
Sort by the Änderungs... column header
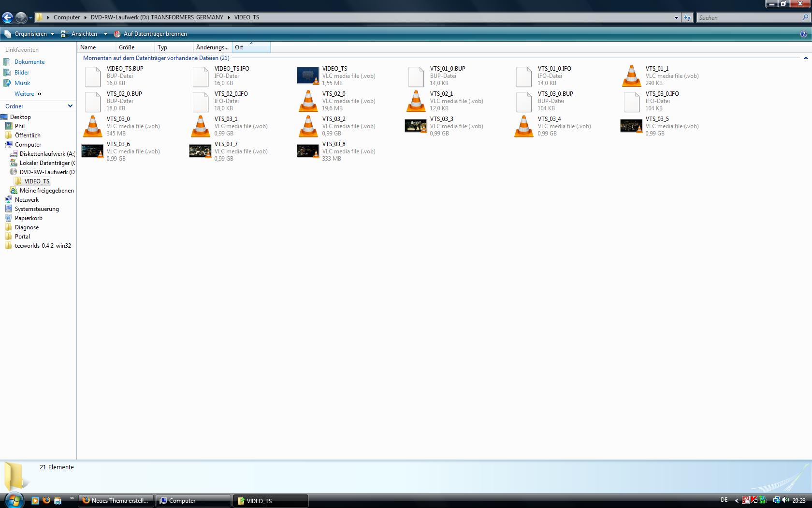click(213, 47)
